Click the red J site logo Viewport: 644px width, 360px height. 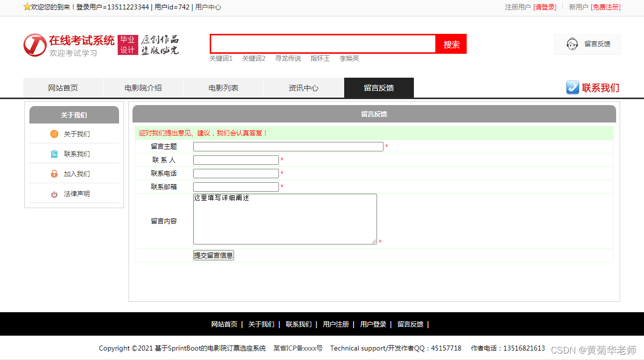point(35,45)
